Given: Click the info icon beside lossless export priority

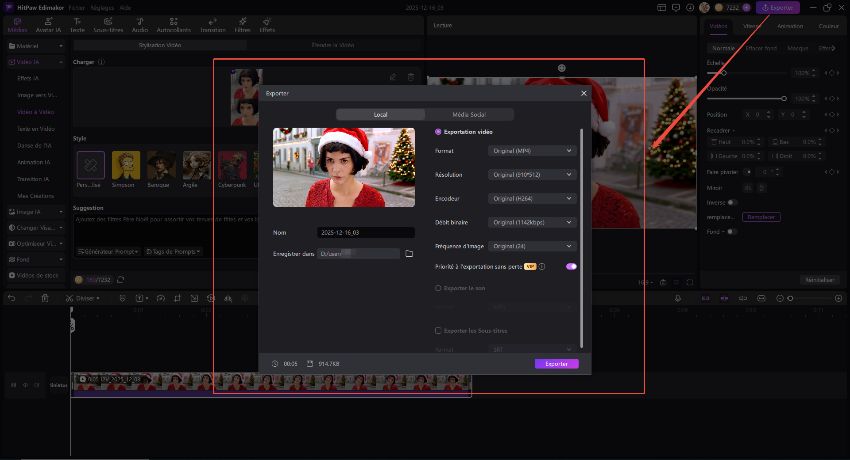Looking at the screenshot, I should (x=542, y=267).
